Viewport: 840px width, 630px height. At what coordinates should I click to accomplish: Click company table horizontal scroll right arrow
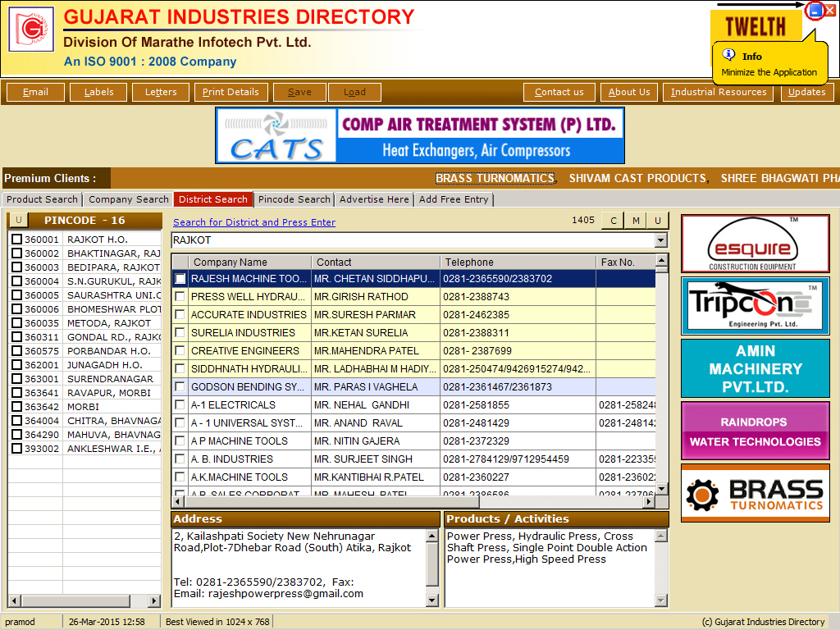tap(650, 502)
